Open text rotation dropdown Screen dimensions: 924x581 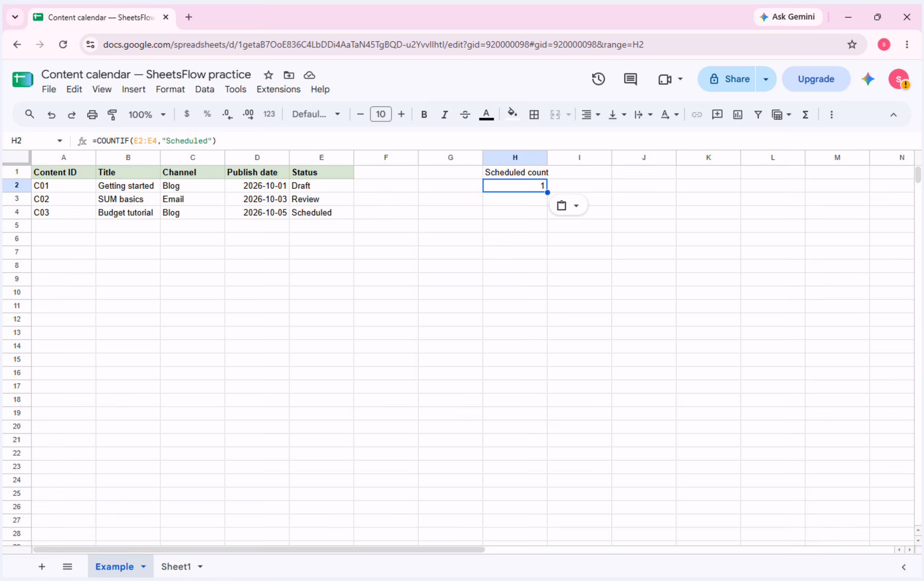(669, 114)
